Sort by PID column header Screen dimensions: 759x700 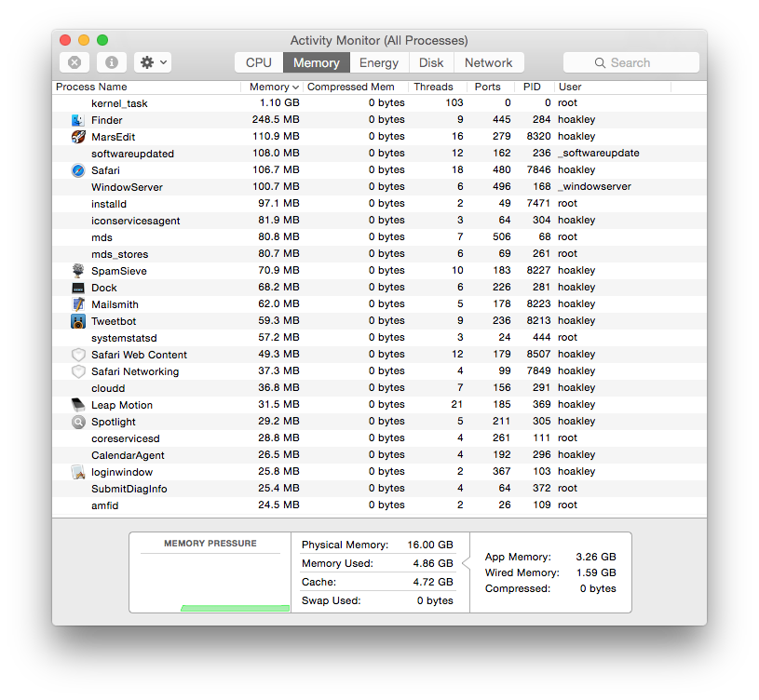(535, 87)
